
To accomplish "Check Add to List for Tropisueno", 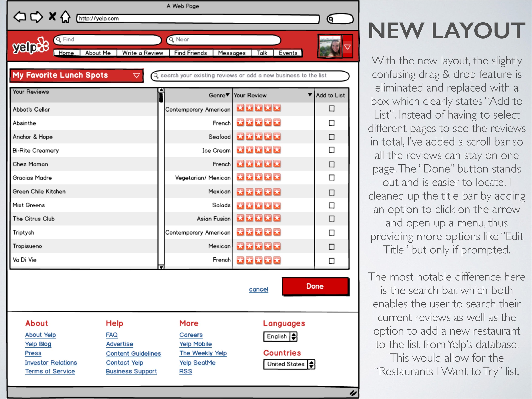I will tap(331, 247).
